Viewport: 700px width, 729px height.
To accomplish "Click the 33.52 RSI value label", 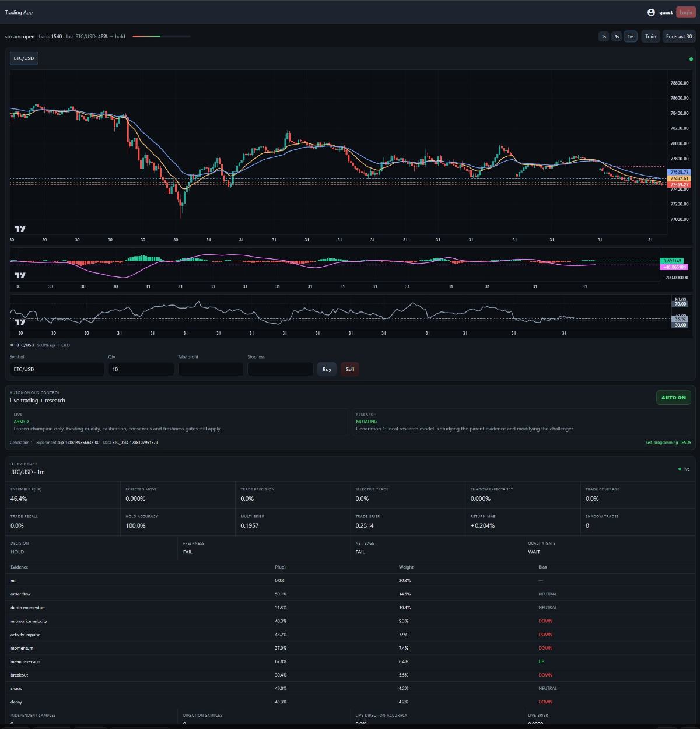I will [680, 319].
